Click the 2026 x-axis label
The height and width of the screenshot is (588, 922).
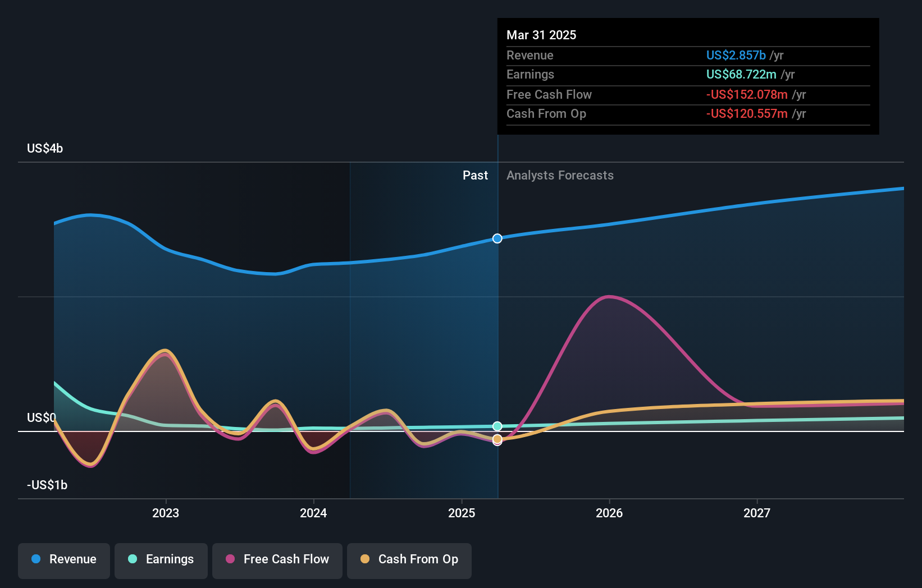609,513
